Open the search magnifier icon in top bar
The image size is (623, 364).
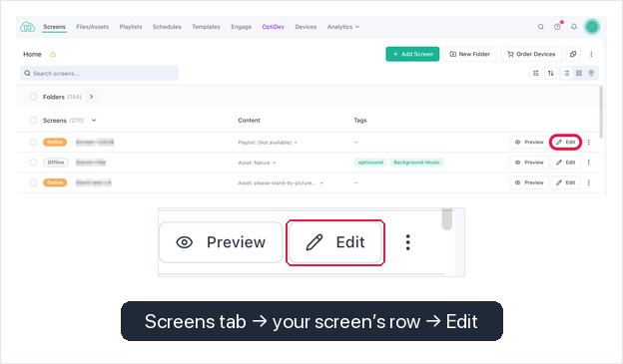tap(541, 27)
